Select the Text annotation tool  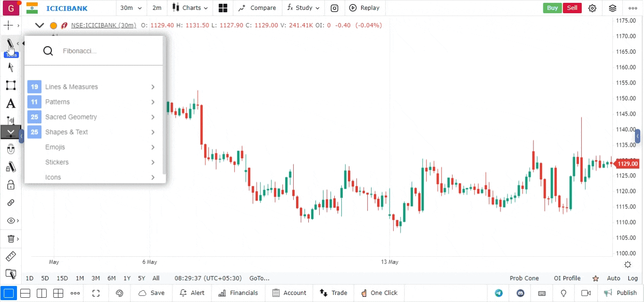(x=10, y=103)
